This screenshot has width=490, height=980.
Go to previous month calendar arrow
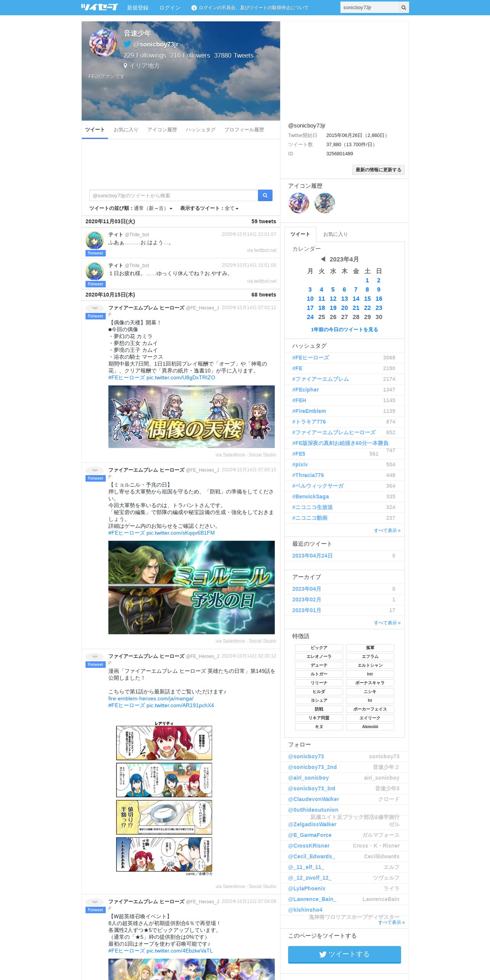323,259
